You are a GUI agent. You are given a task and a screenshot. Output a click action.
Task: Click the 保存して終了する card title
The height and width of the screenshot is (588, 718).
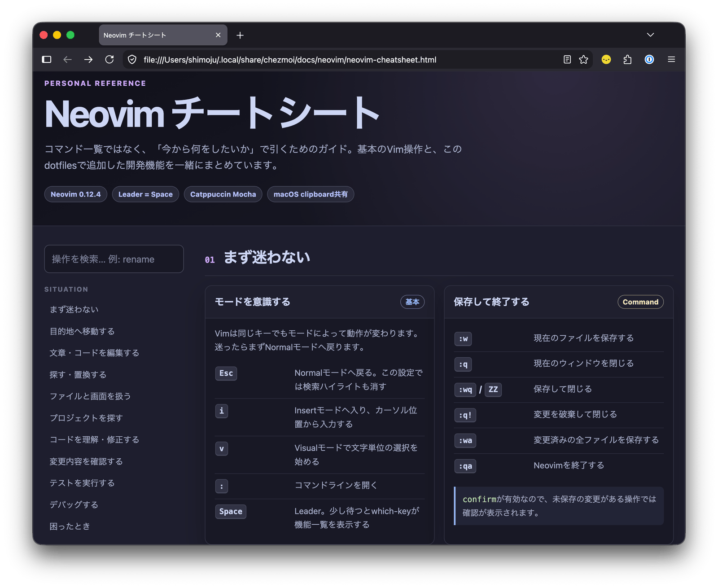pyautogui.click(x=491, y=302)
